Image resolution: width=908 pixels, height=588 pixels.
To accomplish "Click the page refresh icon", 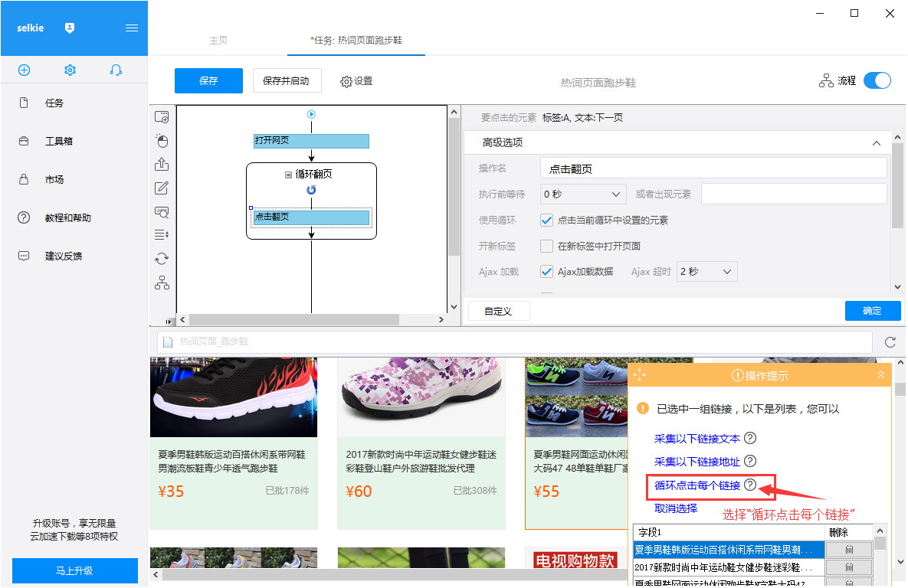I will tap(890, 342).
